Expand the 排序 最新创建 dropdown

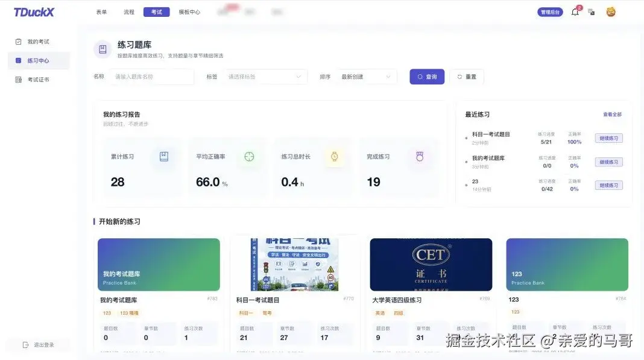tap(367, 77)
